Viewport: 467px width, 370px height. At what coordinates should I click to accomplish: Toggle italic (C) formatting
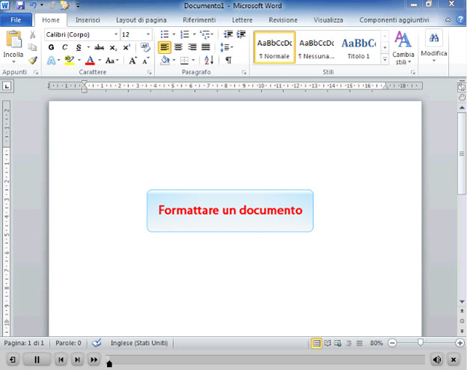(x=65, y=47)
